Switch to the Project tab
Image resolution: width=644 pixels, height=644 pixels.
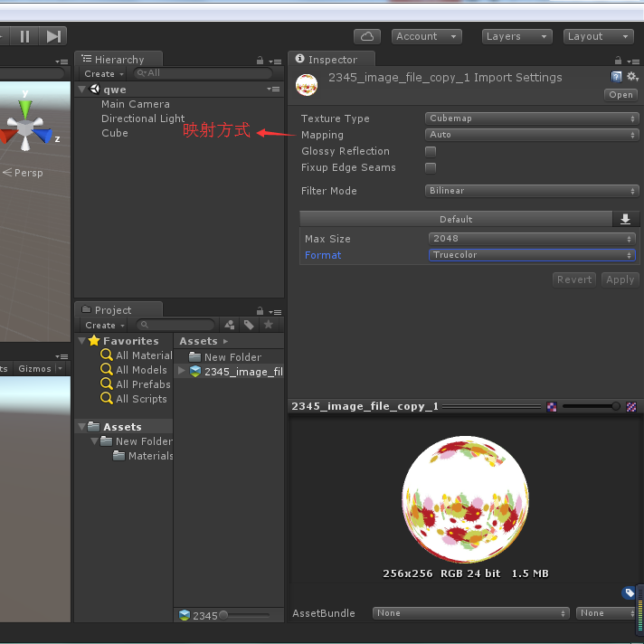pos(114,310)
